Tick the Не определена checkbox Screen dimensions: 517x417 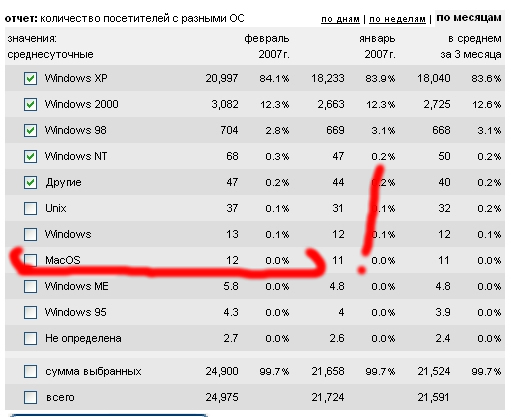coord(30,338)
